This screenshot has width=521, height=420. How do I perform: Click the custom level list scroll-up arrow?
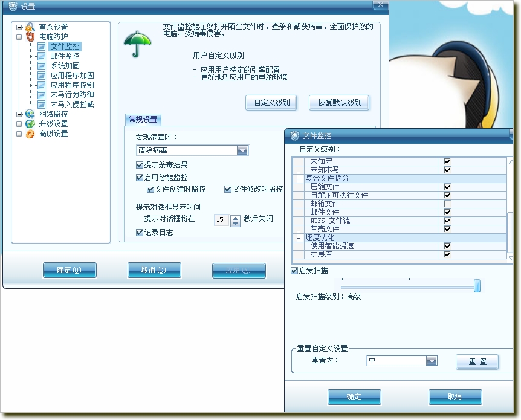pyautogui.click(x=511, y=162)
